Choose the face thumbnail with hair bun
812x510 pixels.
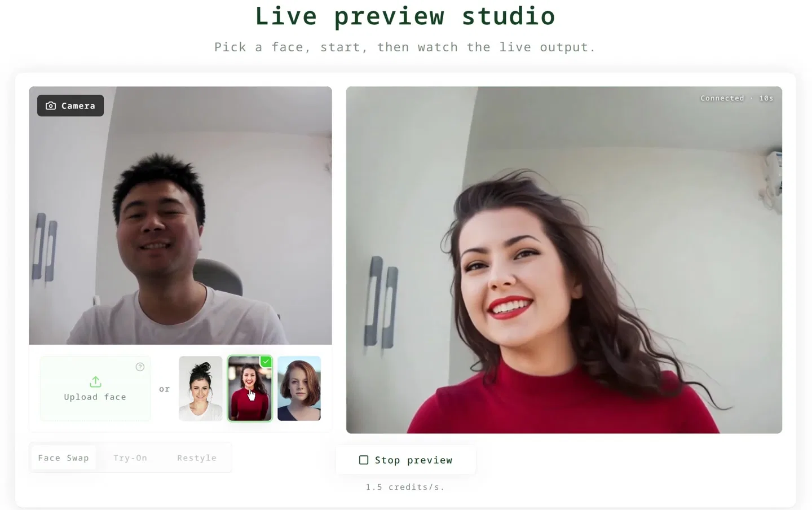tap(201, 388)
